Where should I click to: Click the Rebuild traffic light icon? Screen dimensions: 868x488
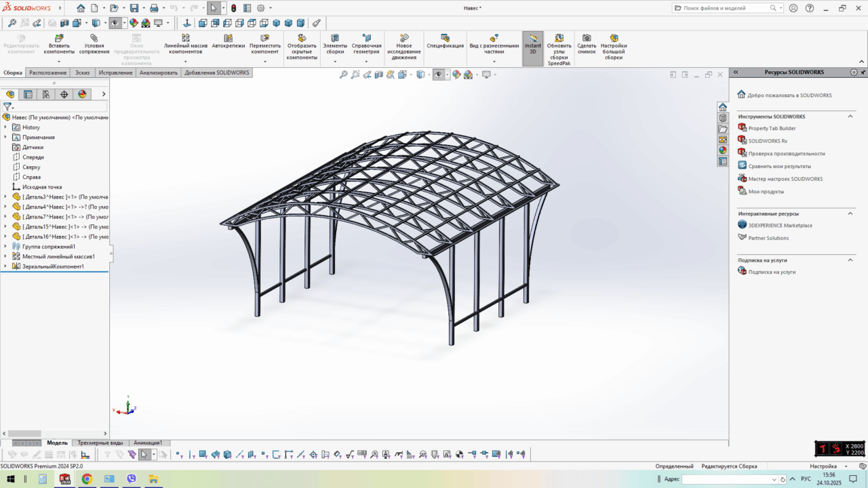click(234, 8)
